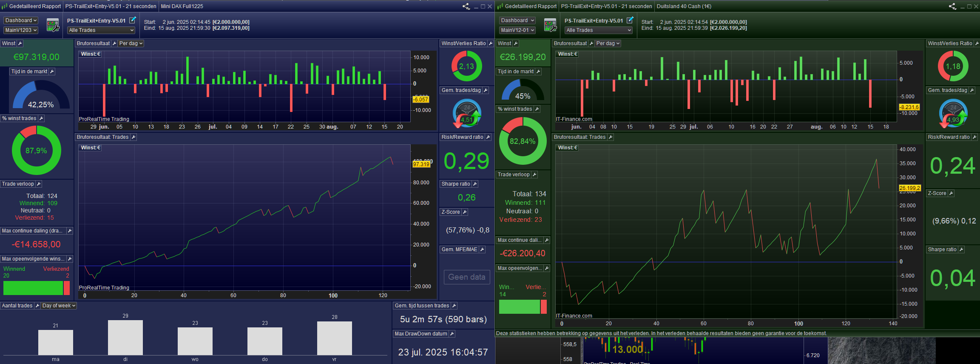Click the Winst wrench in Duitsland 40 window
This screenshot has height=364, width=980.
click(516, 43)
